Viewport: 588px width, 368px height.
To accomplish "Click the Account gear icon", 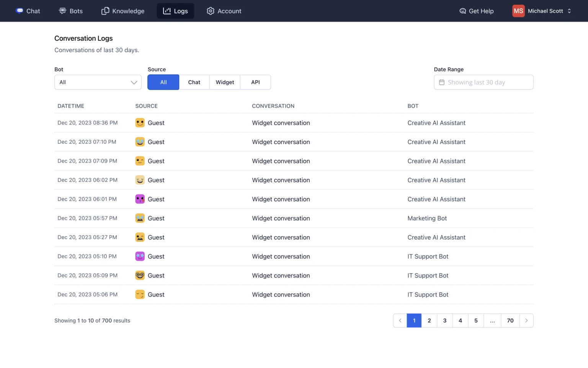I will tap(210, 11).
